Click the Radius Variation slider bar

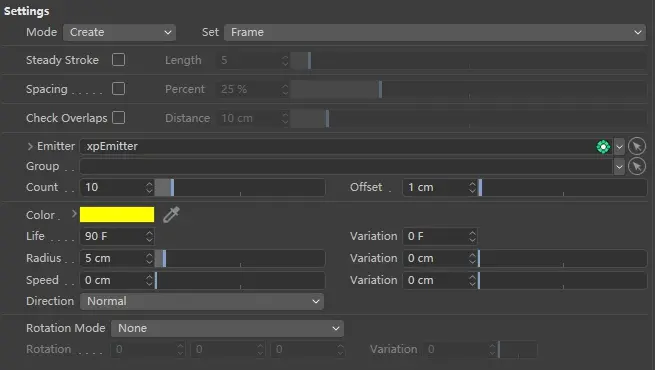(x=562, y=258)
